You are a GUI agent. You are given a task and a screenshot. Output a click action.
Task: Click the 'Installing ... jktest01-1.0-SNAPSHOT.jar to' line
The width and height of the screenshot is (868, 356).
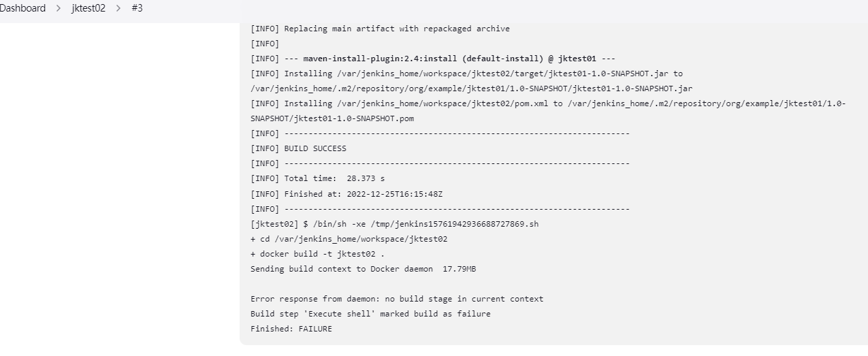[466, 74]
